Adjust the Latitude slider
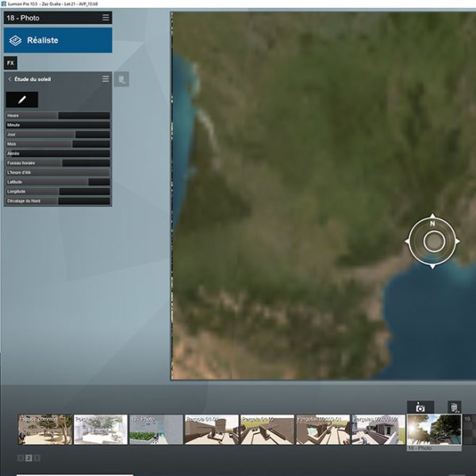 coord(58,182)
